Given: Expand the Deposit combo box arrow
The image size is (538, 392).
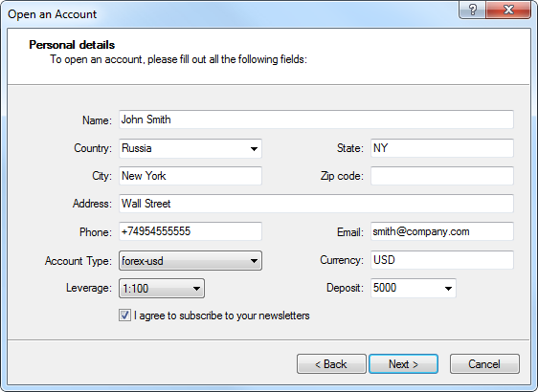Looking at the screenshot, I should [x=448, y=288].
